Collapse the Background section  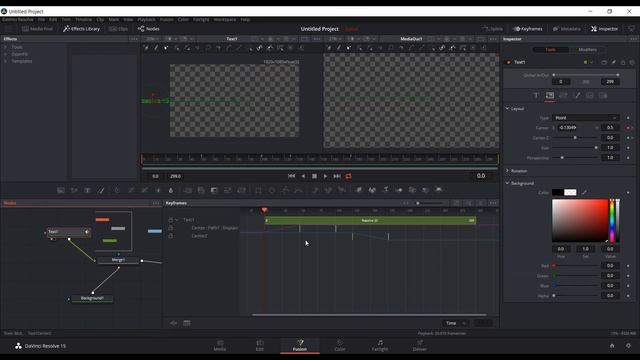507,183
